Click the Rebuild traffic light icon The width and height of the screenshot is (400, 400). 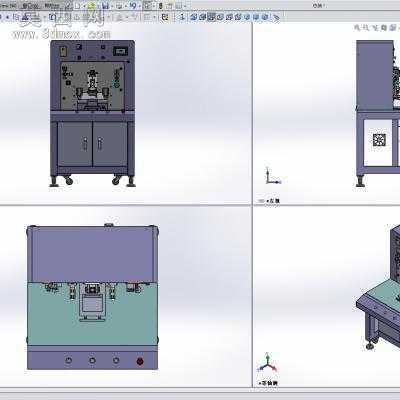(x=161, y=6)
